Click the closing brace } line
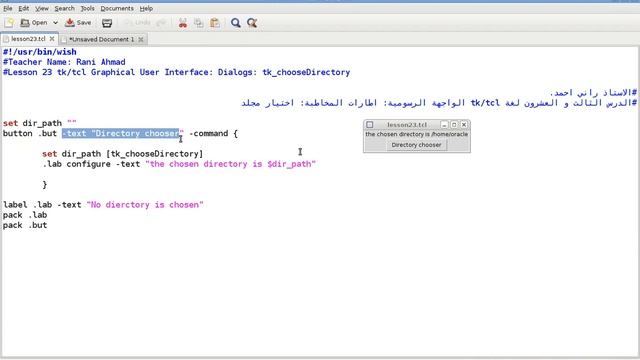The image size is (640, 360). [x=44, y=184]
